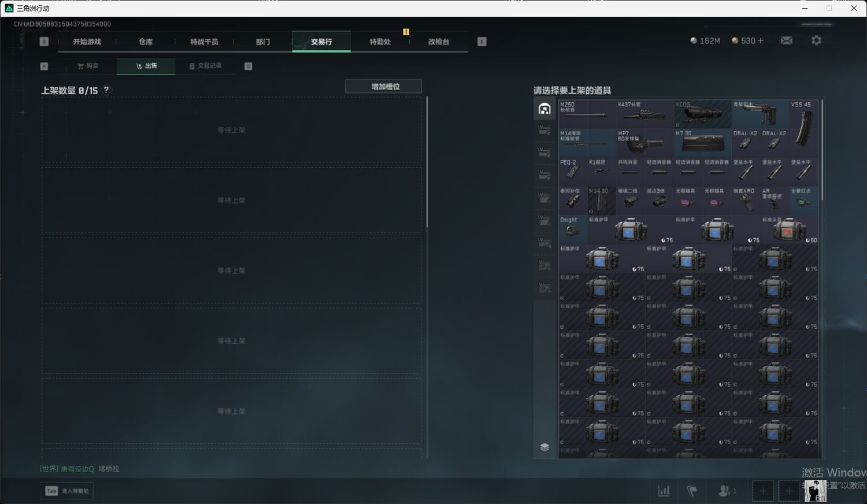Click the flag icon in bottom bar

692,491
